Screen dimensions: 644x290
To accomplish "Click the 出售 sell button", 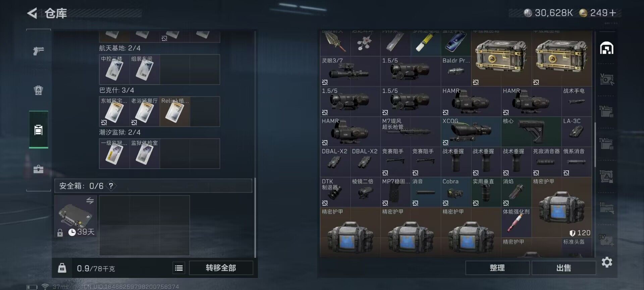I will 563,268.
